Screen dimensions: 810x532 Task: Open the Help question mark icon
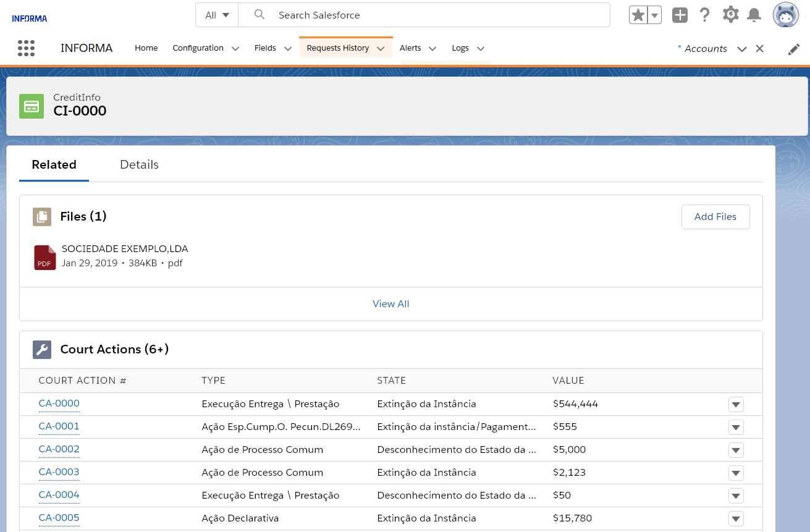pos(704,15)
